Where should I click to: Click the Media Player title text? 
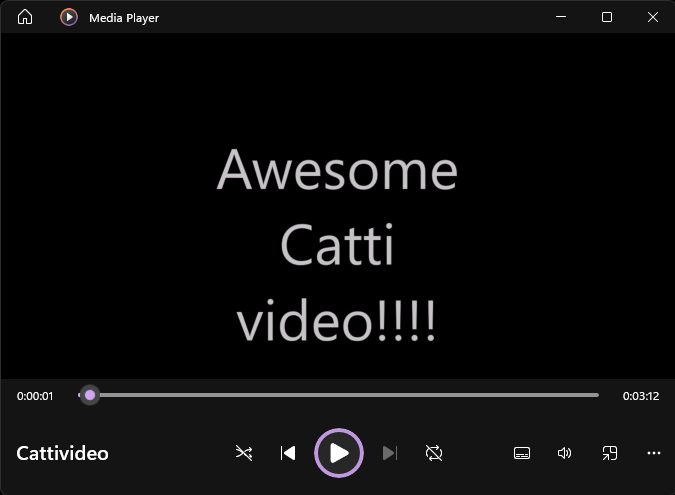click(x=124, y=18)
